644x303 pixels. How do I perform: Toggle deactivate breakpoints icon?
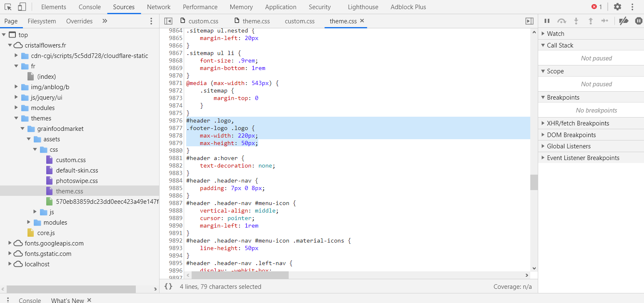(x=624, y=21)
